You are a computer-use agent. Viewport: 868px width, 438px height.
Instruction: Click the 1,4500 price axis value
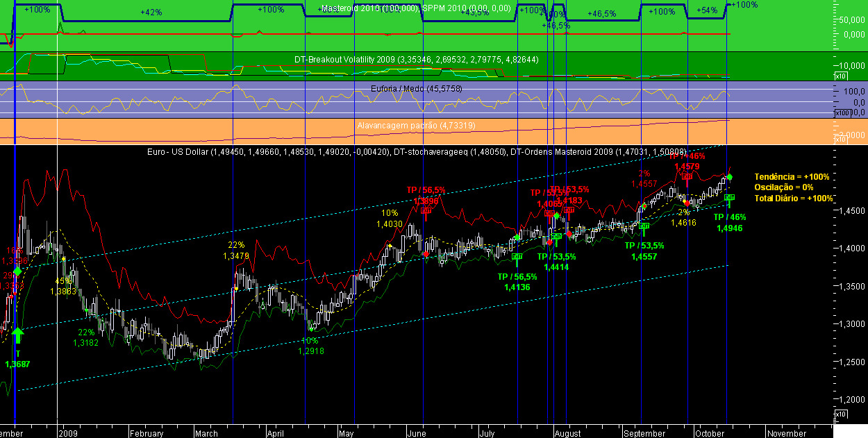point(853,210)
